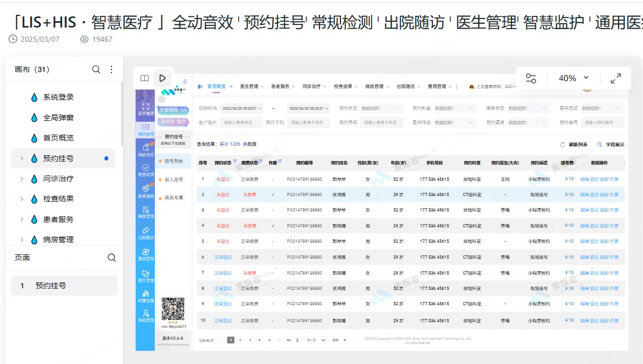Open the 画布 panel more-options menu

[x=111, y=69]
